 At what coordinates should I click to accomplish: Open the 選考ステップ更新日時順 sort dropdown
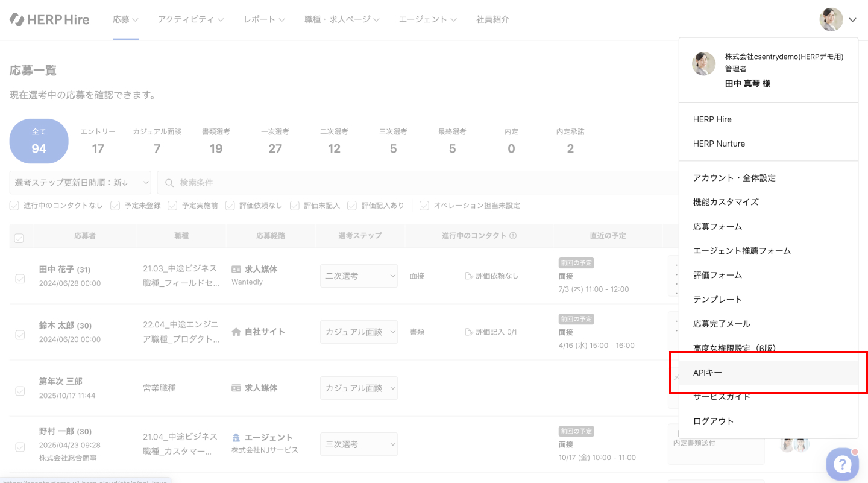[80, 183]
